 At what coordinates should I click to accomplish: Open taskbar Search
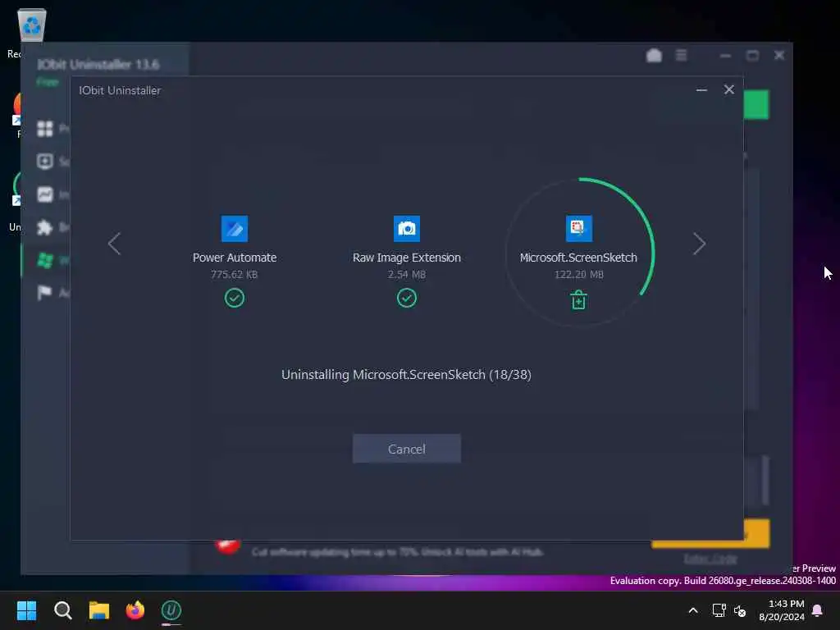click(62, 610)
